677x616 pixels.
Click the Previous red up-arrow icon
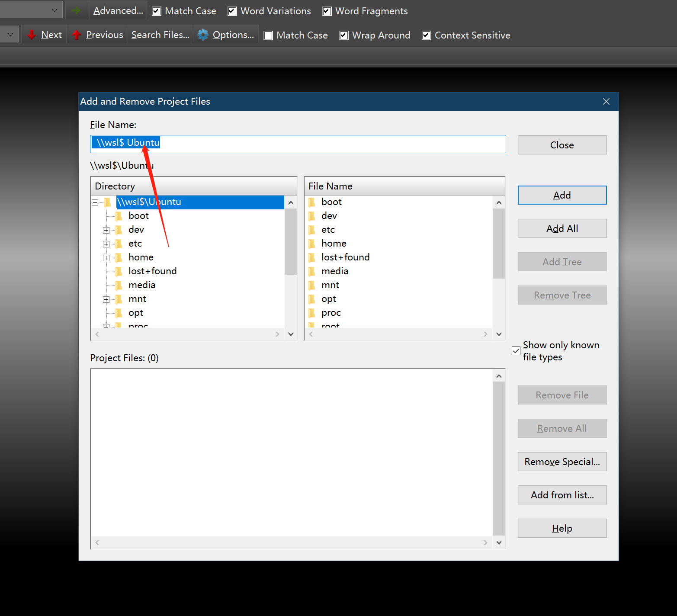tap(76, 35)
